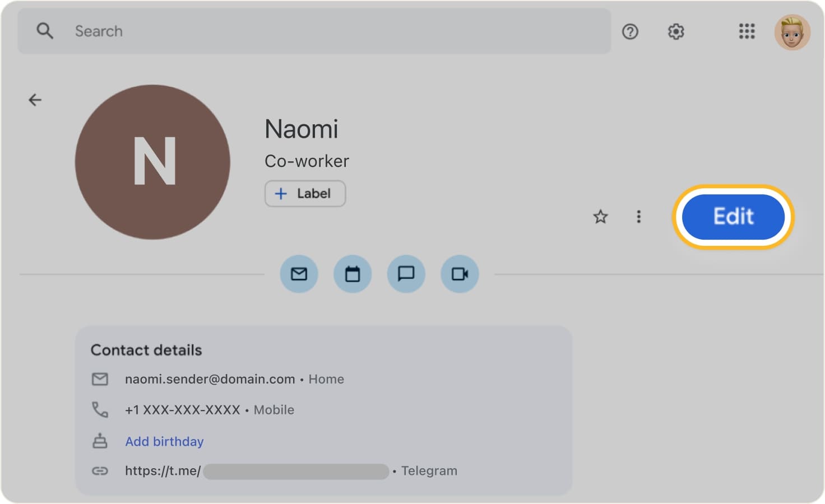Open your account profile avatar
The height and width of the screenshot is (504, 825).
coord(792,32)
